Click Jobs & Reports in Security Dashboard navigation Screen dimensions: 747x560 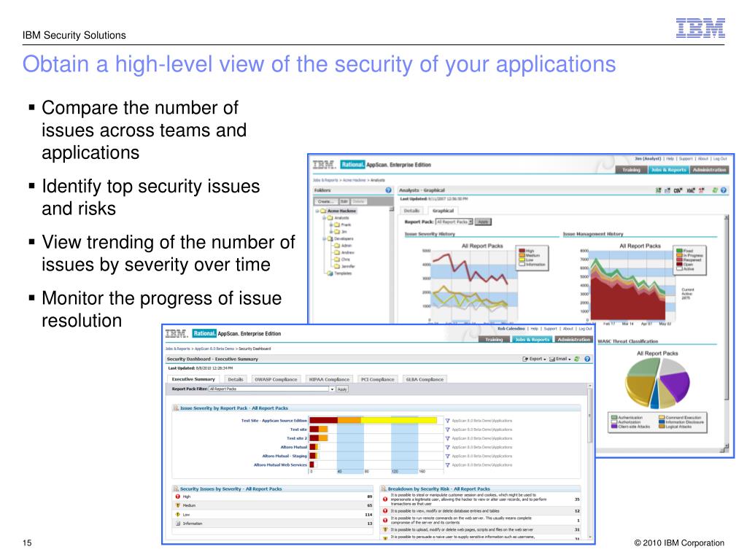(x=532, y=340)
